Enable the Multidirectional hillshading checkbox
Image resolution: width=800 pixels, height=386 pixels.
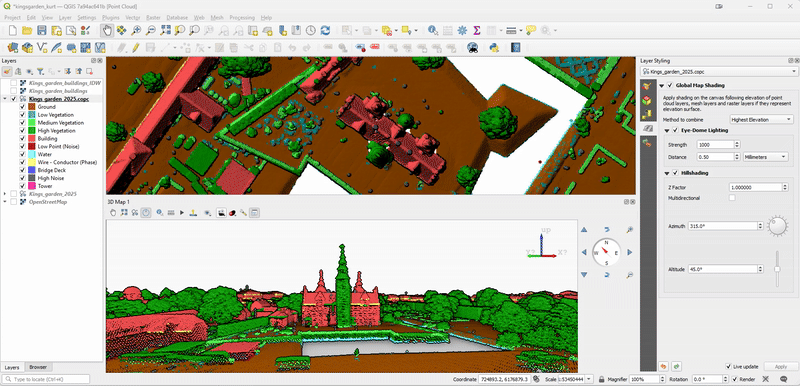coord(732,197)
